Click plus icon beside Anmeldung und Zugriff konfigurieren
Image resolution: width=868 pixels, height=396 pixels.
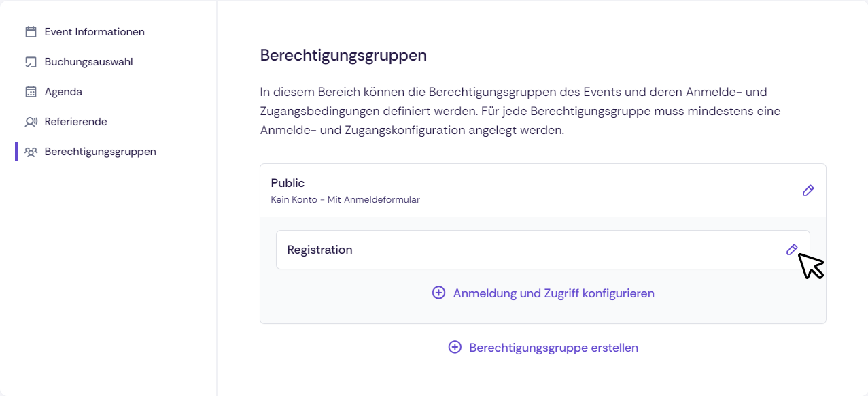click(x=439, y=293)
